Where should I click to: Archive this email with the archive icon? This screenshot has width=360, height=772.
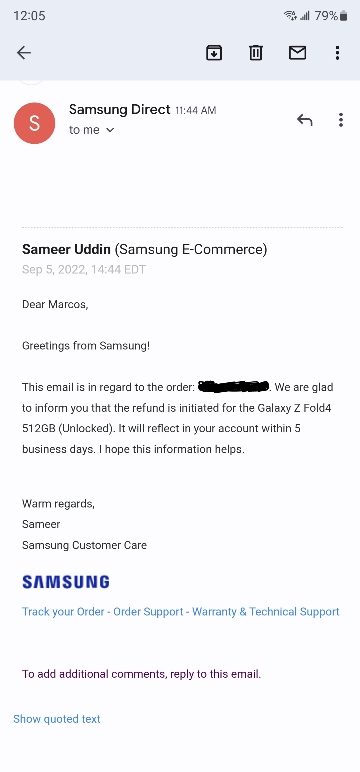[x=214, y=53]
